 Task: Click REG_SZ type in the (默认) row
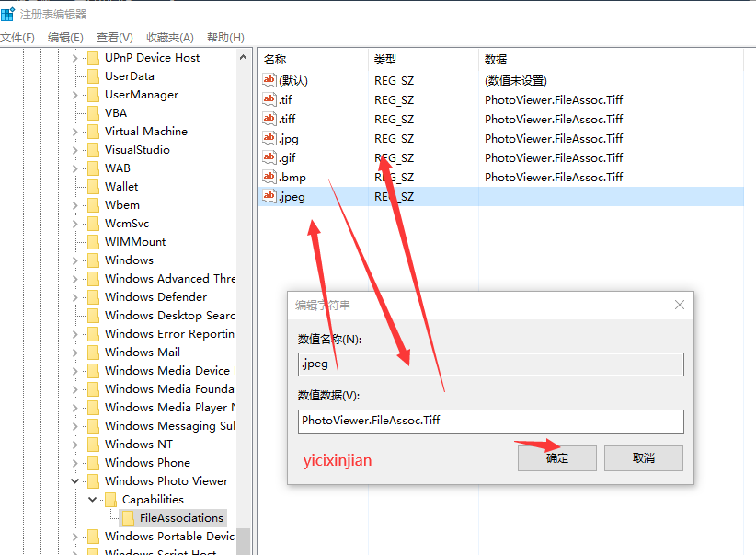pyautogui.click(x=394, y=81)
